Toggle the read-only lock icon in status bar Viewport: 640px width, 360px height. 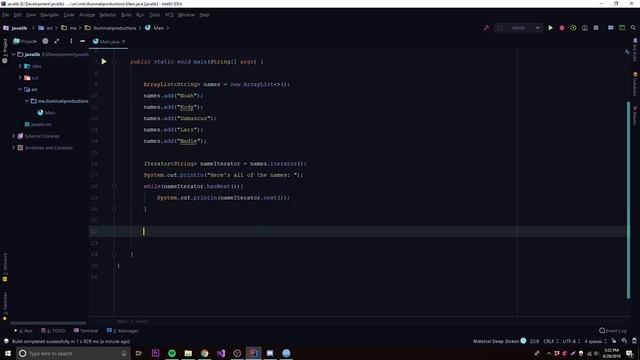click(613, 341)
